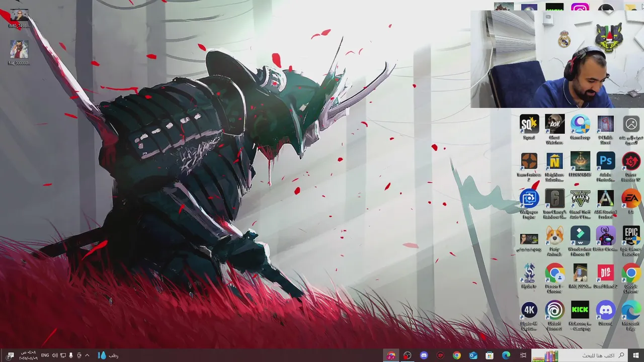Switch the ENG input language indicator

tap(45, 355)
